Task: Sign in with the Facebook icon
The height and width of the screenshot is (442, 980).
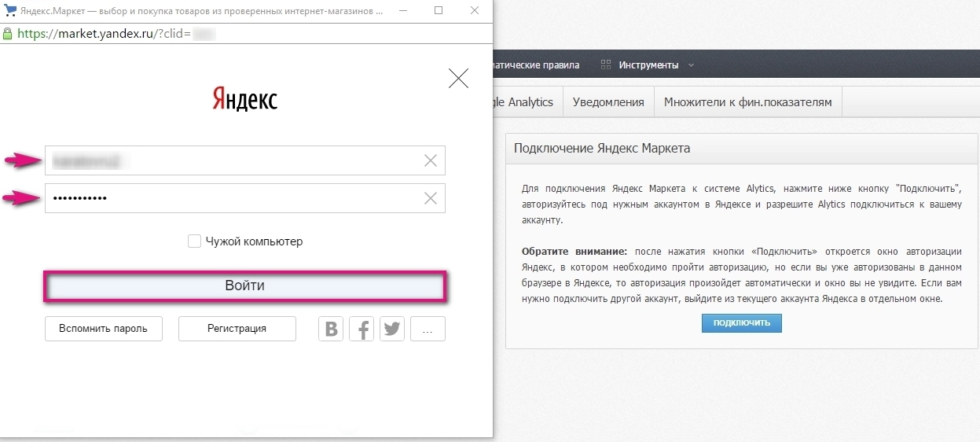Action: [x=362, y=329]
